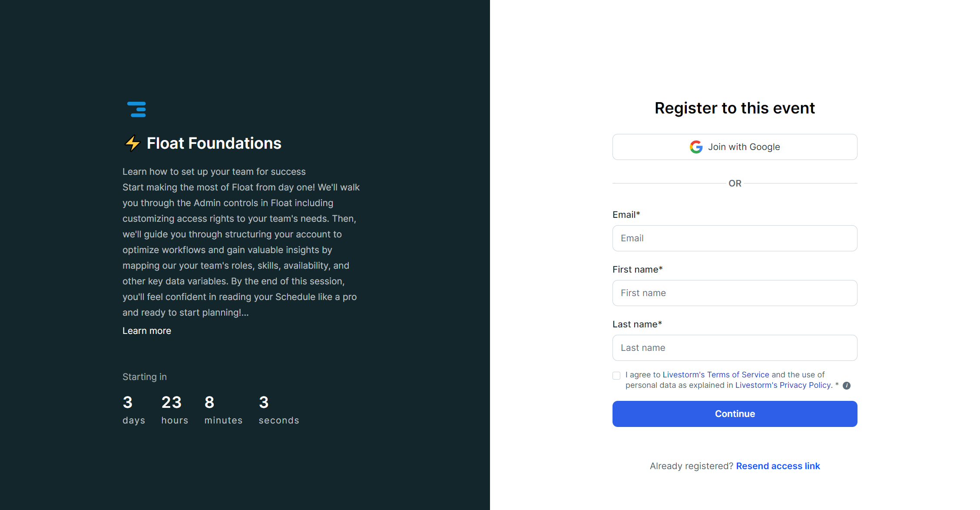This screenshot has width=980, height=510.
Task: Click the Resend access link
Action: coord(778,466)
